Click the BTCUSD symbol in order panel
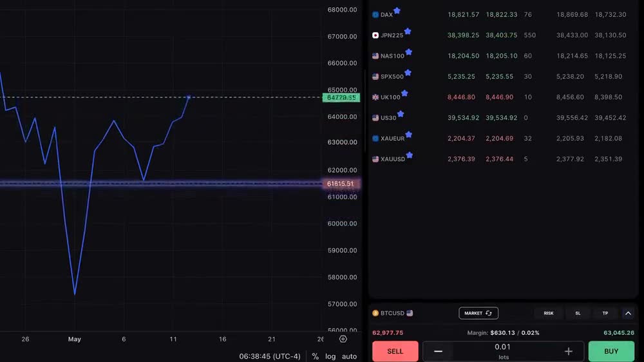Image resolution: width=644 pixels, height=362 pixels. [392, 313]
